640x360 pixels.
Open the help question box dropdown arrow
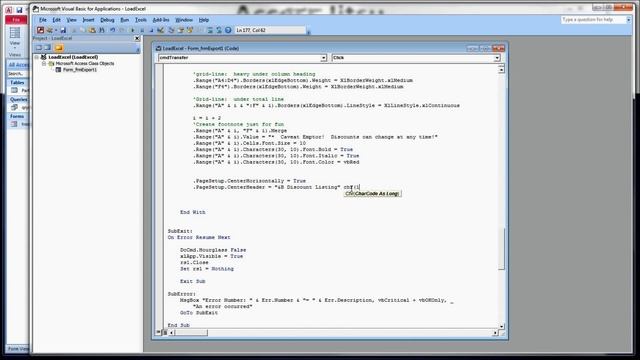click(x=629, y=20)
